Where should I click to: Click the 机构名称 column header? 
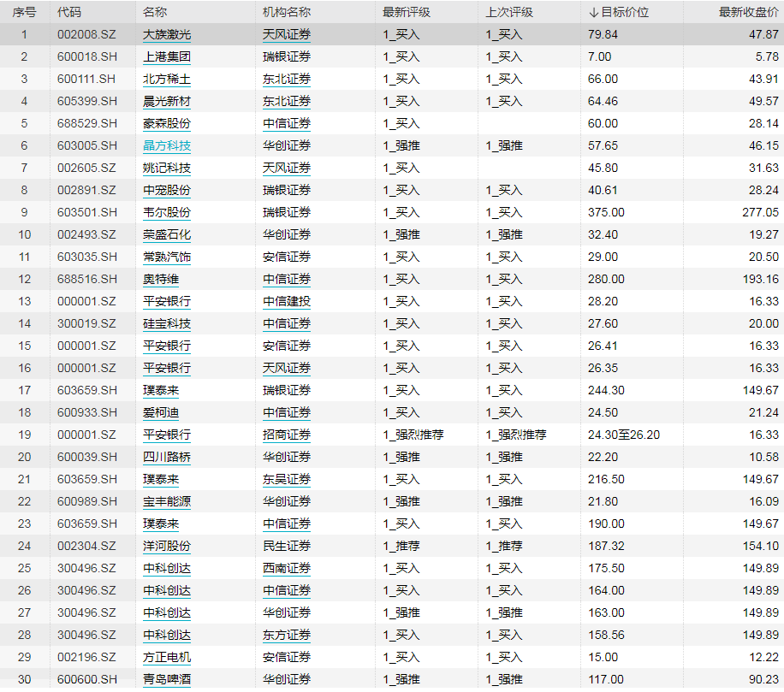click(x=287, y=12)
